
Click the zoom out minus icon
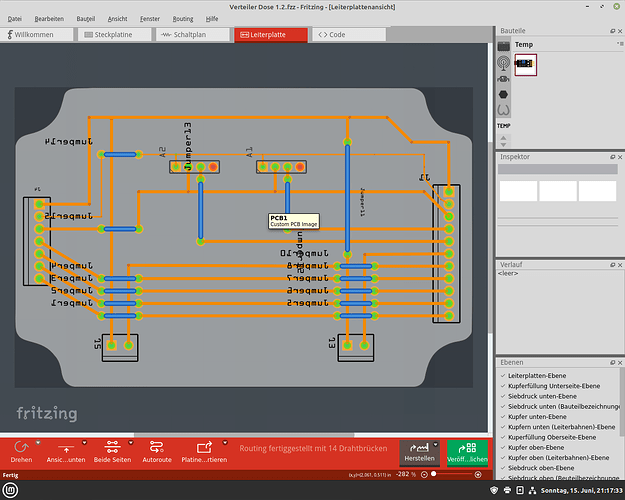(x=425, y=474)
